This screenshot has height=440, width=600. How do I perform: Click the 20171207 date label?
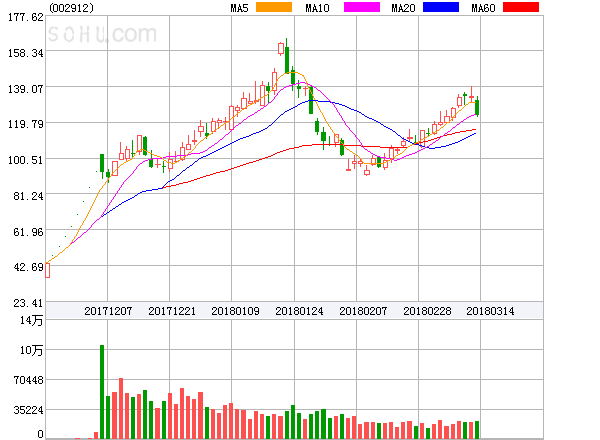coord(108,311)
